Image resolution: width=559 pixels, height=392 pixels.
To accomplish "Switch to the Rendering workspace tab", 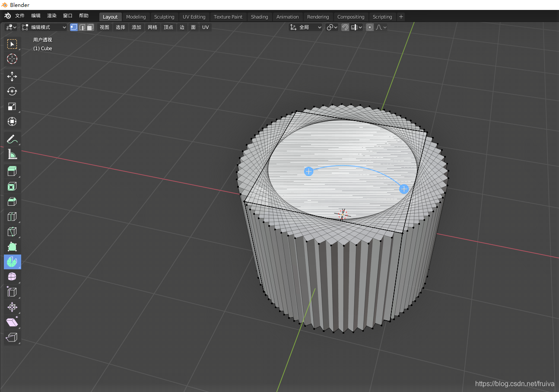I will (318, 17).
